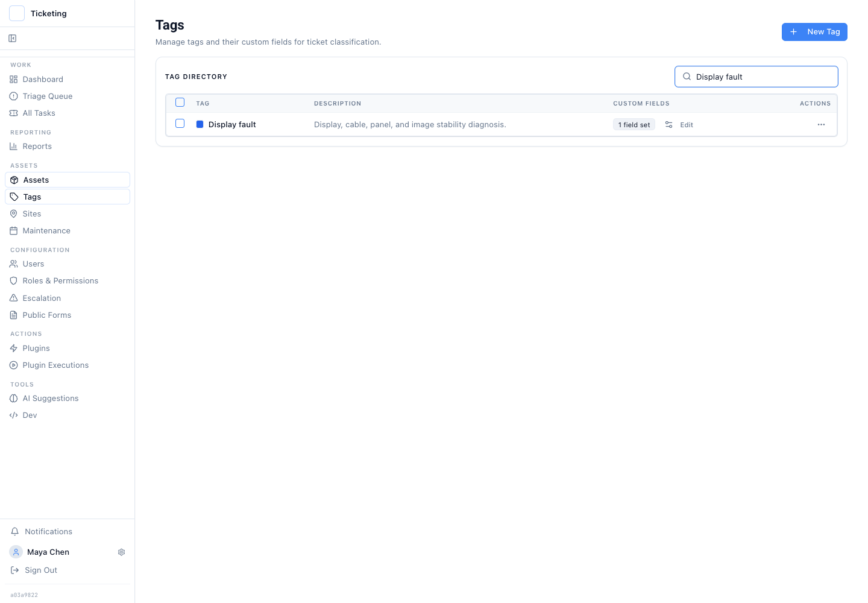
Task: Click the 1 field set badge
Action: point(634,125)
